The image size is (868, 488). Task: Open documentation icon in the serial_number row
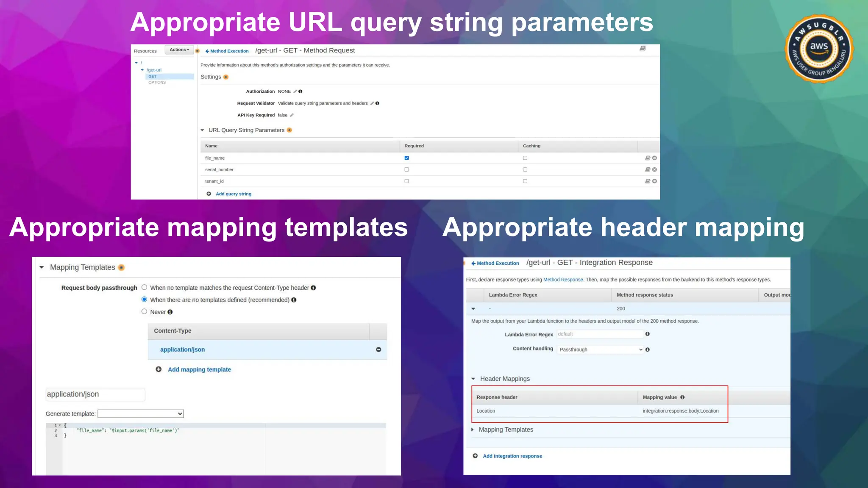point(648,169)
